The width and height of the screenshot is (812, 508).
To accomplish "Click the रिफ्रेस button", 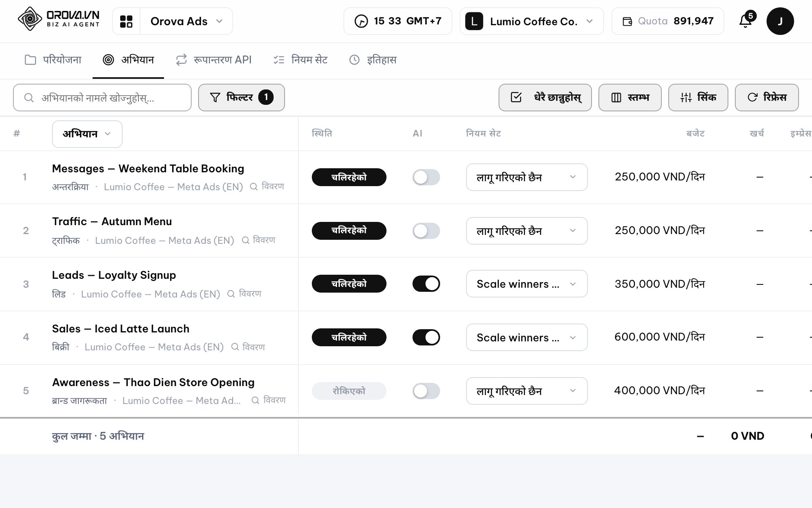I will point(767,98).
